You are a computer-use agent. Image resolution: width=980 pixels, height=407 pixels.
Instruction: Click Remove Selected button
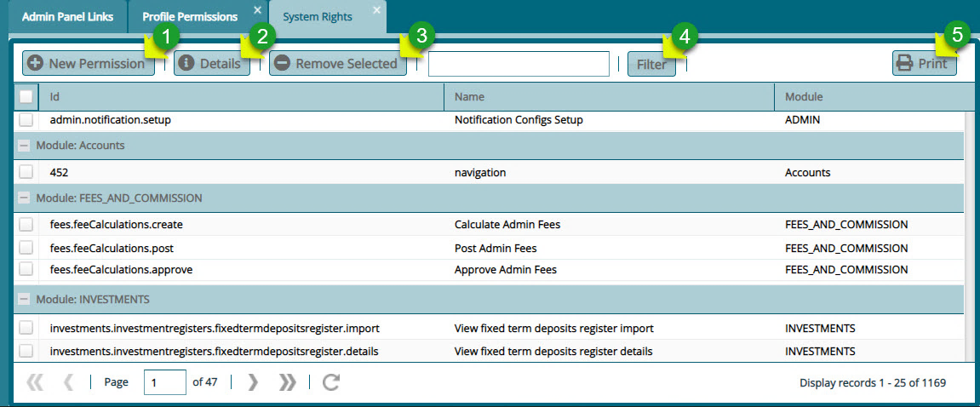pos(338,63)
